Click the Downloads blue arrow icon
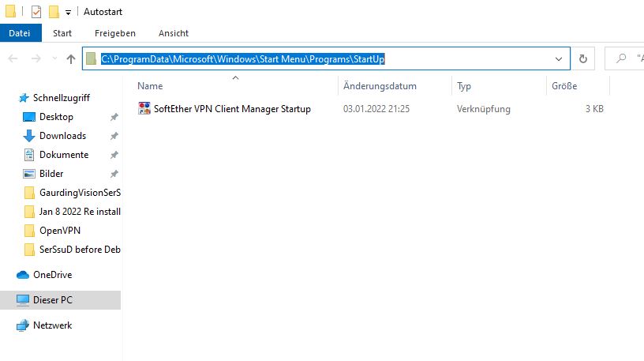Image resolution: width=644 pixels, height=361 pixels. (28, 136)
